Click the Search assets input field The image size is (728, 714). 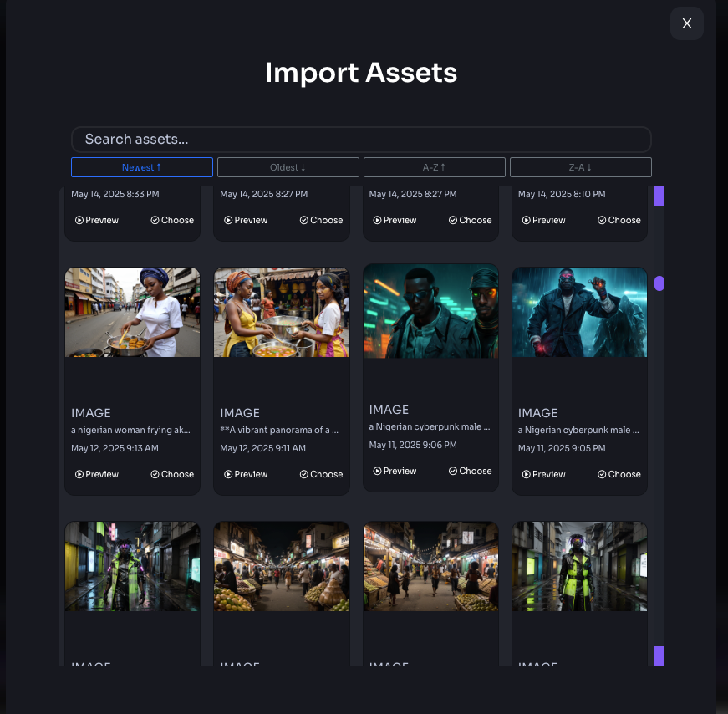pyautogui.click(x=360, y=140)
